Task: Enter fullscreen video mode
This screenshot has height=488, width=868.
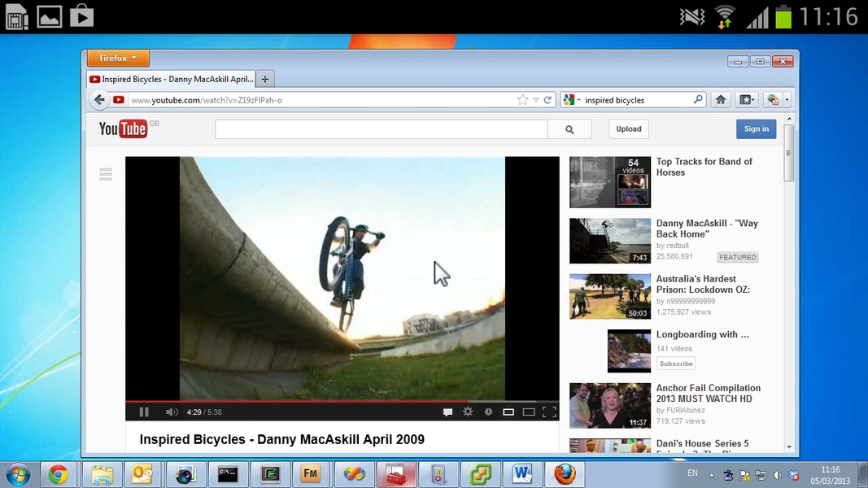Action: 549,412
